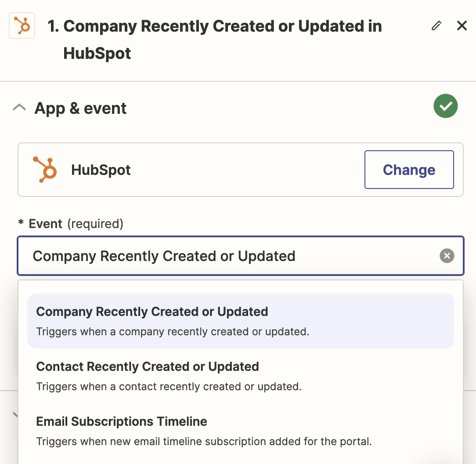This screenshot has width=476, height=464.
Task: Click the Event field label
Action: click(45, 224)
